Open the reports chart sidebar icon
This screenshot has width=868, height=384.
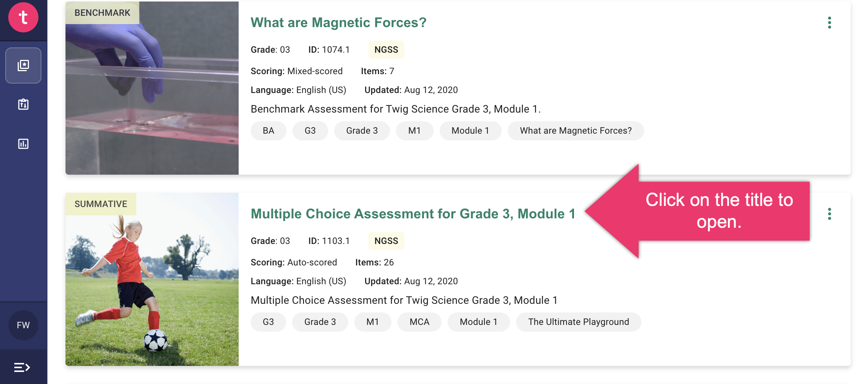pos(23,144)
